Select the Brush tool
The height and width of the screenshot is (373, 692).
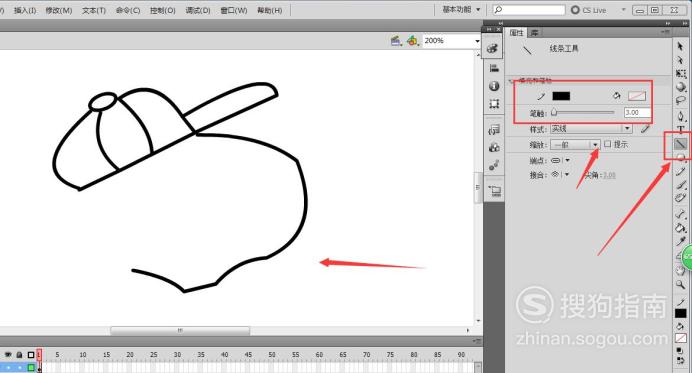[x=681, y=185]
